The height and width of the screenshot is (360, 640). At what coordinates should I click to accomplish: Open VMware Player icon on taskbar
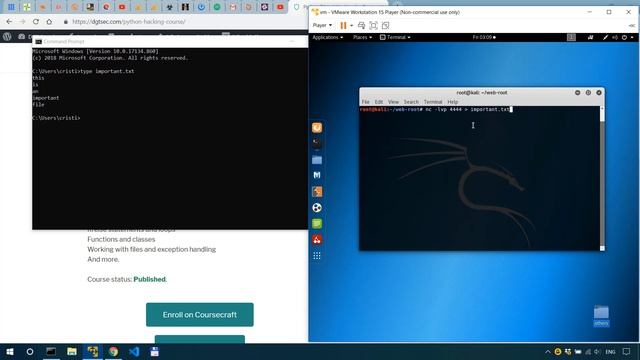pos(93,351)
